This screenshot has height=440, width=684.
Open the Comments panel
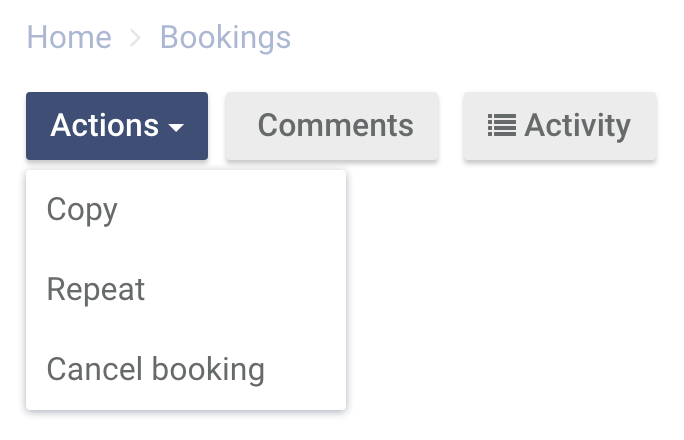(x=332, y=126)
